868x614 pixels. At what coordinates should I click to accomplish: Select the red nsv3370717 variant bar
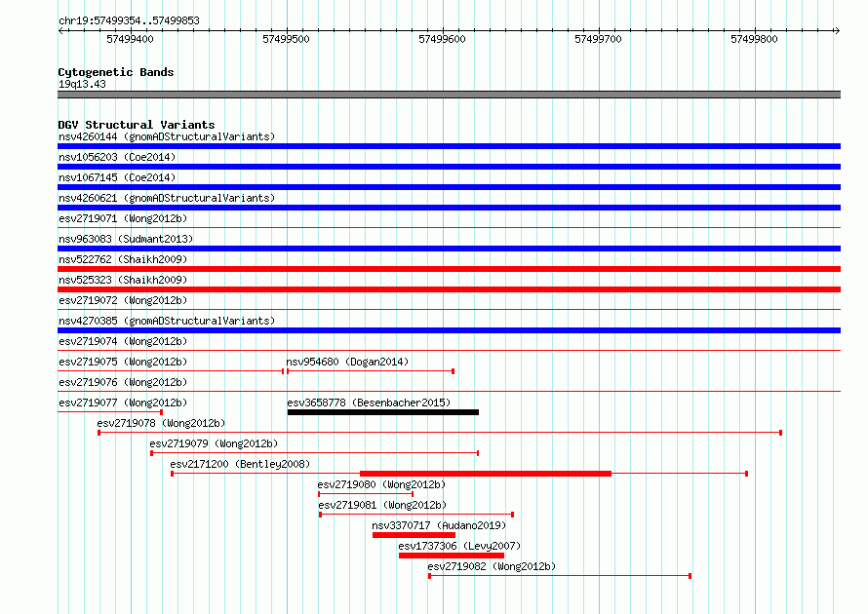point(414,535)
